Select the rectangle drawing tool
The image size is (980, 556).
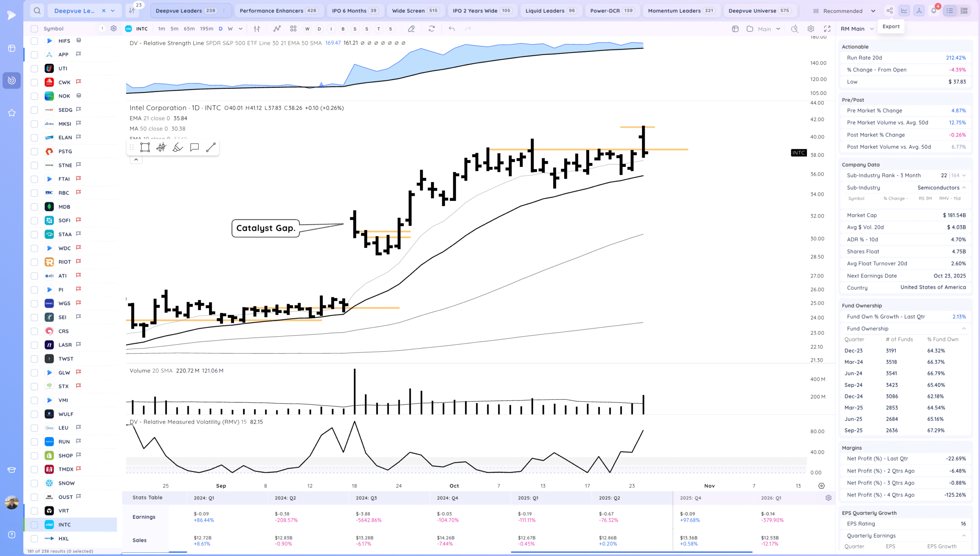point(145,147)
